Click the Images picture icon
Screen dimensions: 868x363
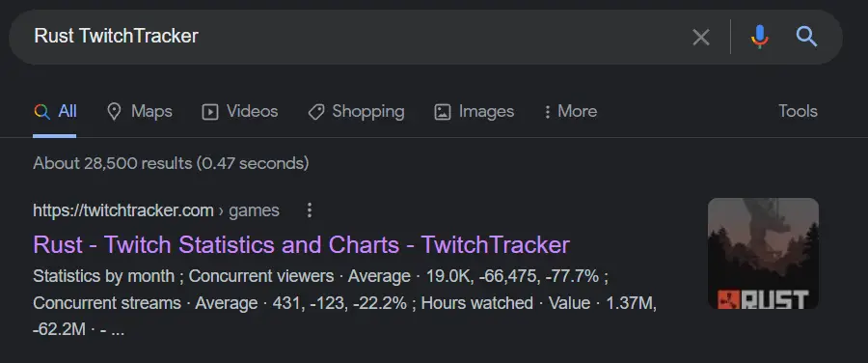tap(443, 112)
